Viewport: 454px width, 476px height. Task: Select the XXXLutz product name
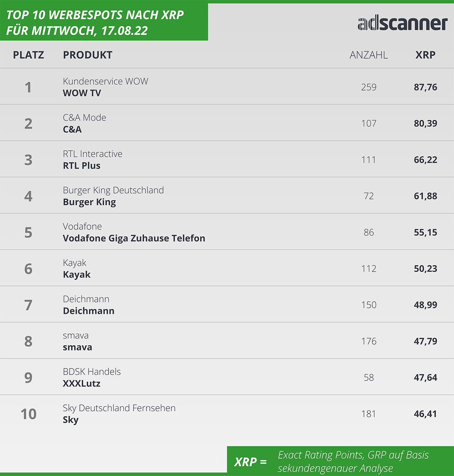click(x=82, y=383)
